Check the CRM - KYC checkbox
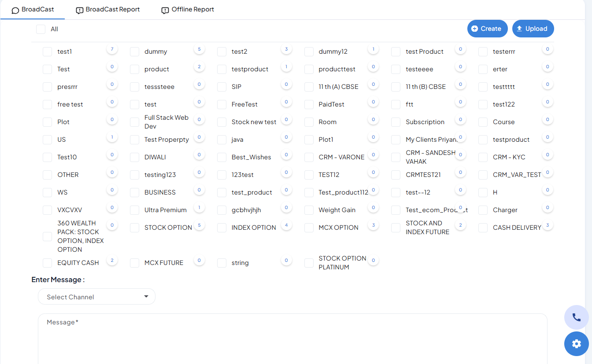Screen dimensions: 592x364 (483, 157)
